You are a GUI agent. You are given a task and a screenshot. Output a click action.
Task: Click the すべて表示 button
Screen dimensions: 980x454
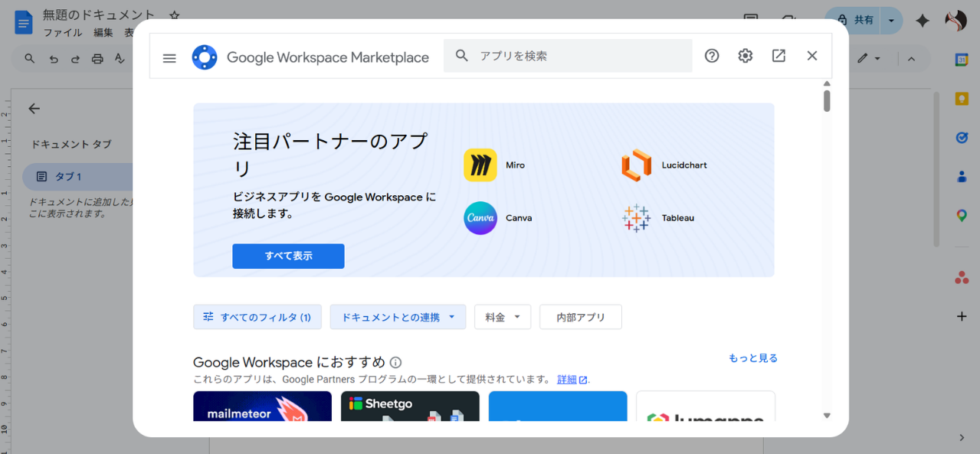288,256
